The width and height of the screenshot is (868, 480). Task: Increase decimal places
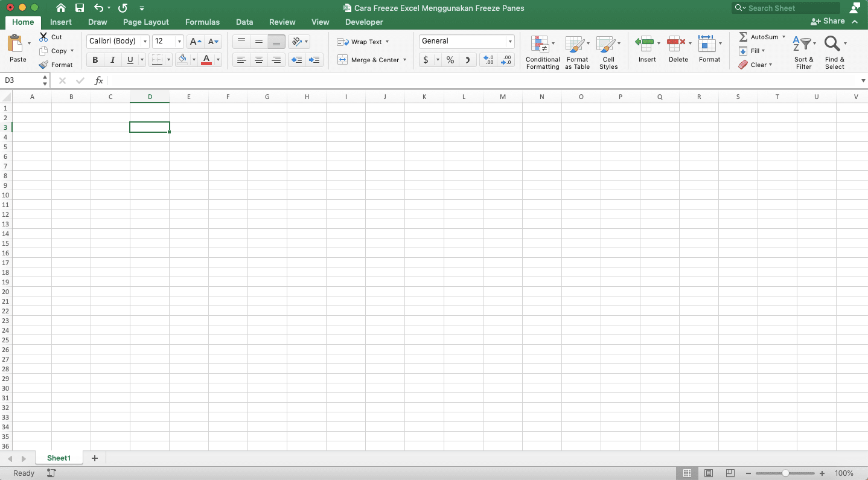tap(488, 60)
